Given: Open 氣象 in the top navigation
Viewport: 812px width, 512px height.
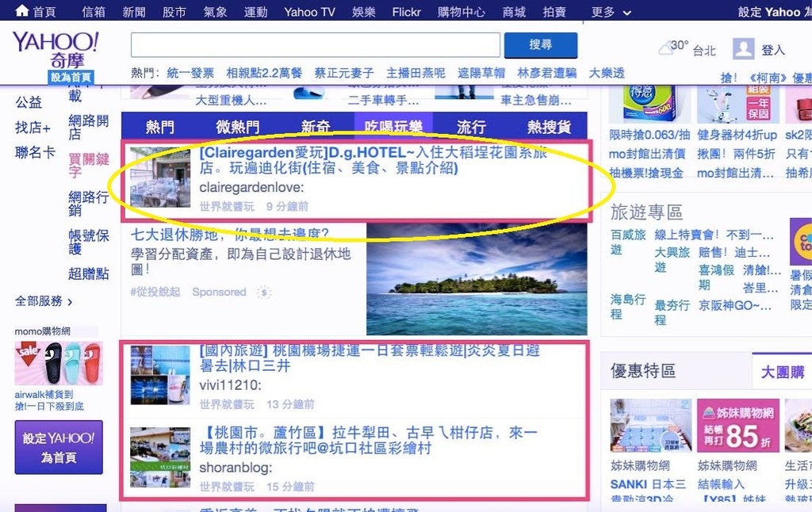Looking at the screenshot, I should coord(215,12).
